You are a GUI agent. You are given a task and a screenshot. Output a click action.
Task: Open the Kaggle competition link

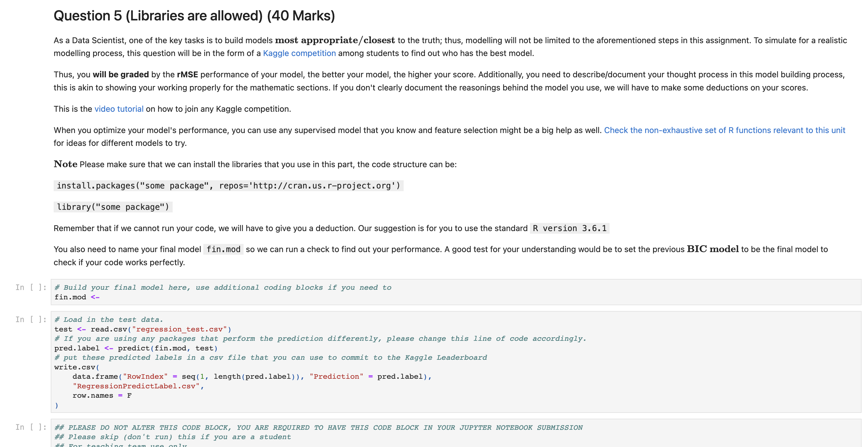coord(299,53)
